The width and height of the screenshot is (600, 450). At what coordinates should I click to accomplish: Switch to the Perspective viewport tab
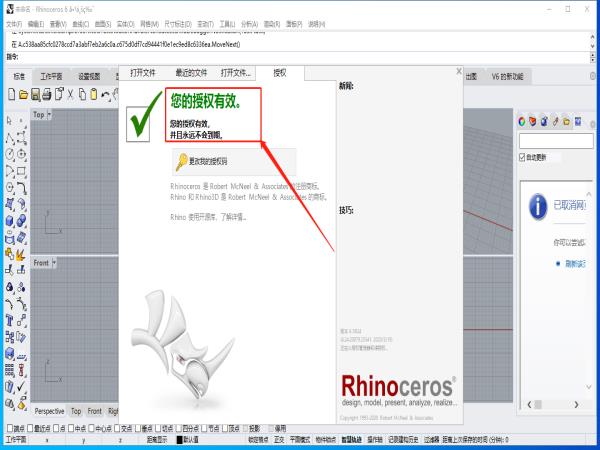pyautogui.click(x=49, y=411)
